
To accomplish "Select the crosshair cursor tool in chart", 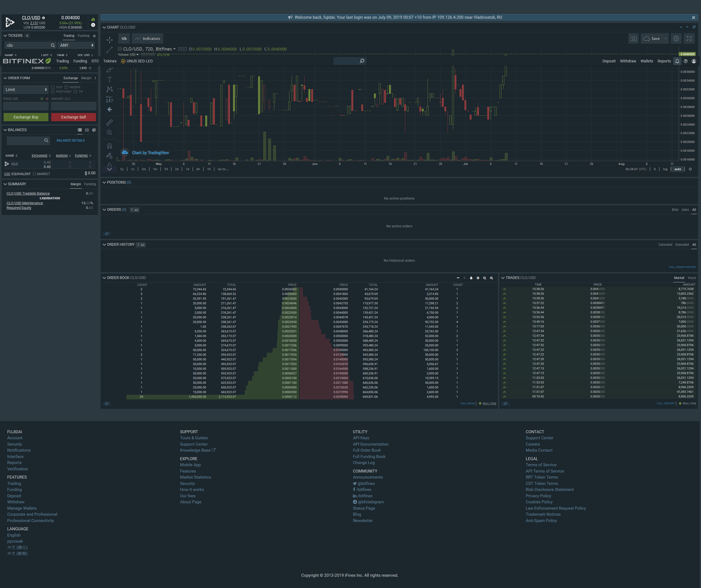I will (x=109, y=40).
